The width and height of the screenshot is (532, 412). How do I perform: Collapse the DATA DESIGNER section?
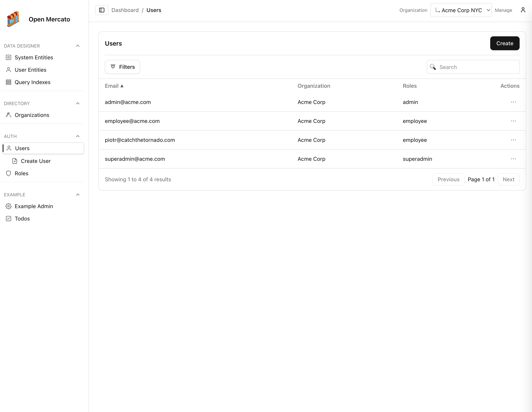pyautogui.click(x=78, y=46)
